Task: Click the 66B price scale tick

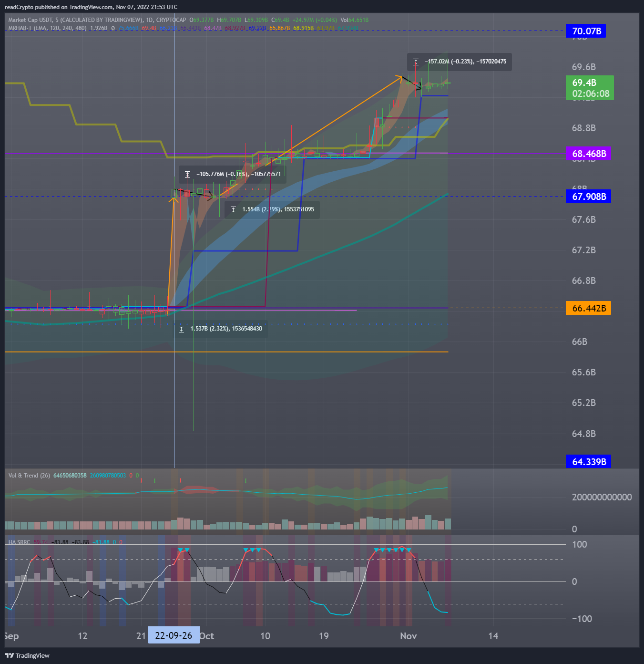Action: pos(580,342)
